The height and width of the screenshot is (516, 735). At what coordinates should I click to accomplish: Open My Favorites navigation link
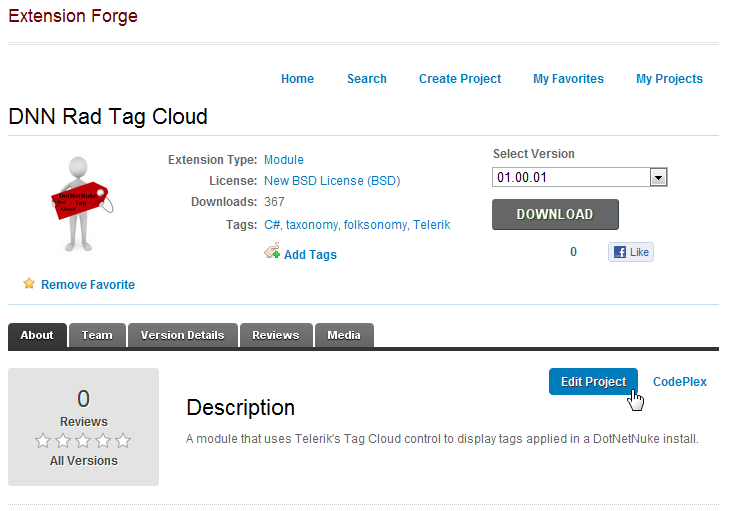point(568,79)
